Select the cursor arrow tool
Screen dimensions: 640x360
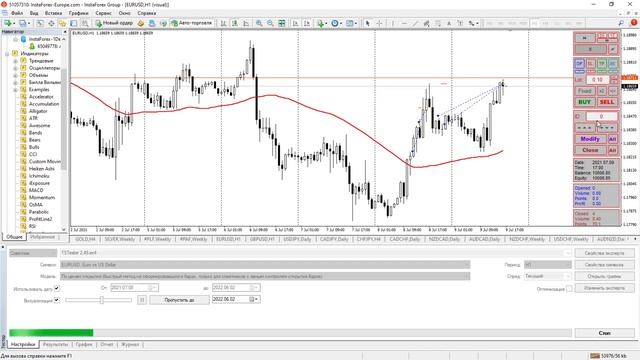tap(367, 23)
